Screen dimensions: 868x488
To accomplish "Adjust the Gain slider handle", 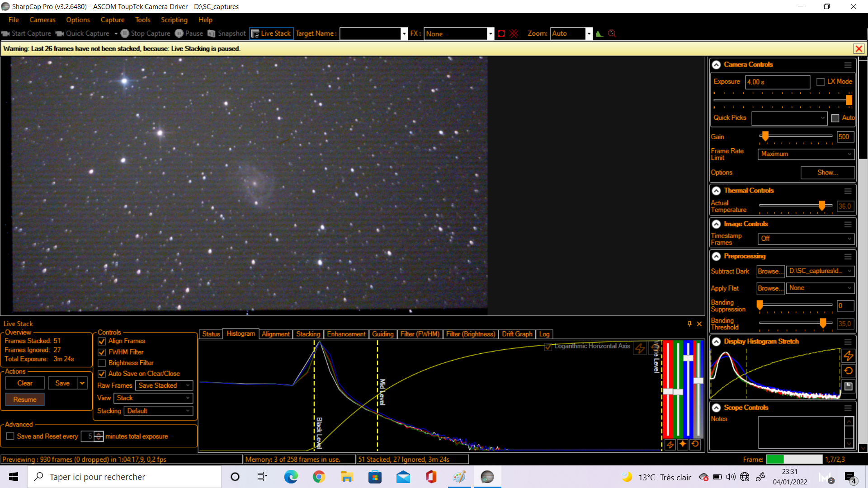I will tap(765, 136).
